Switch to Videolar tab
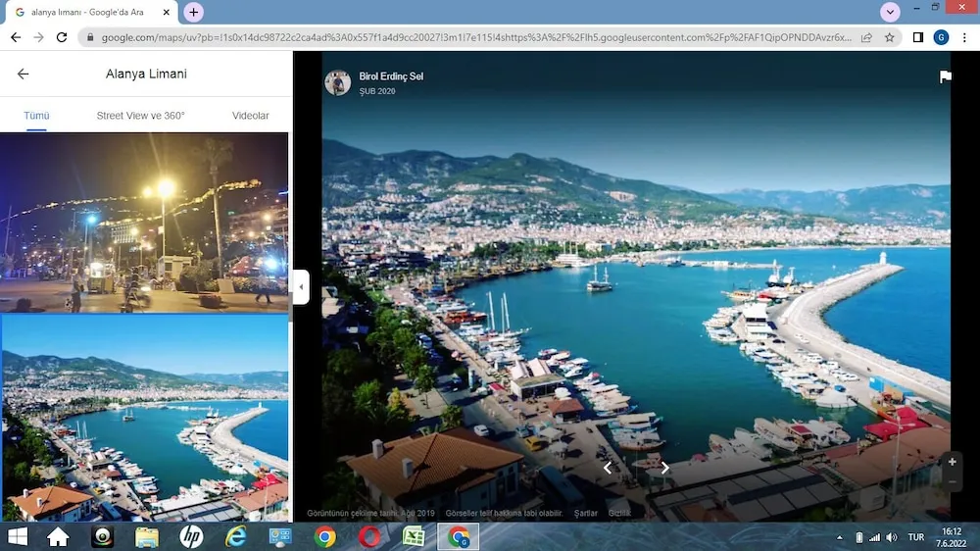The image size is (980, 551). pos(250,116)
